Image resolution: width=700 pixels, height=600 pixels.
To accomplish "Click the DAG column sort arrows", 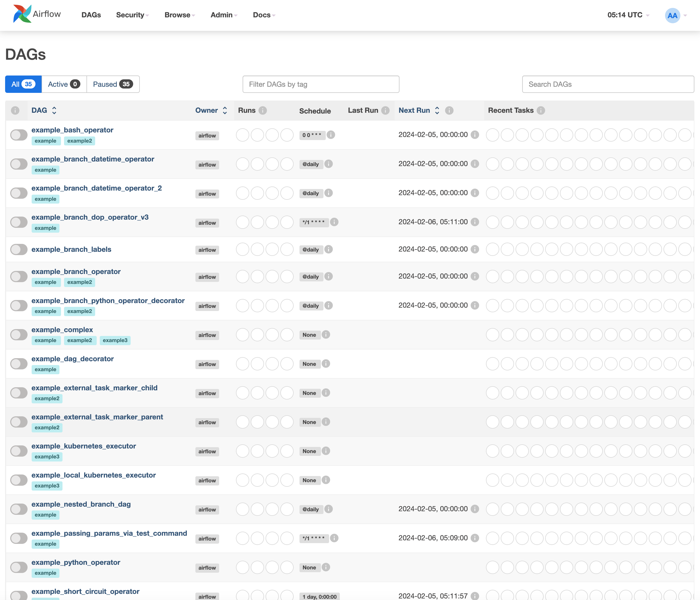I will (x=54, y=110).
